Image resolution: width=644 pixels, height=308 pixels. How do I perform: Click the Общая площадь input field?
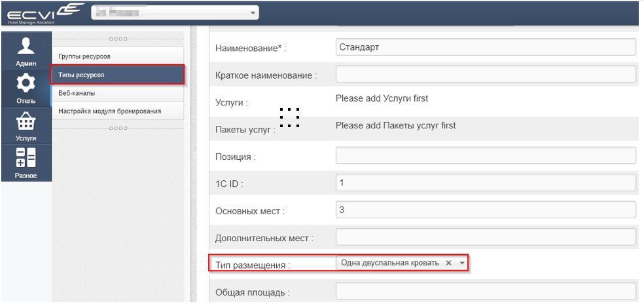[x=486, y=292]
